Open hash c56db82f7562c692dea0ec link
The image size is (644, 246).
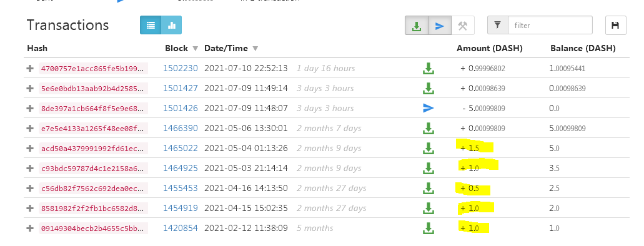(x=93, y=188)
